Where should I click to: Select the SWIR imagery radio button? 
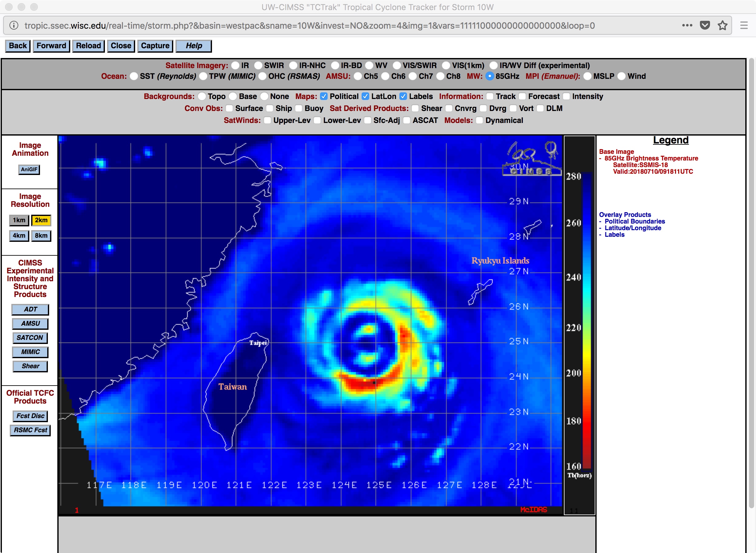(x=258, y=65)
